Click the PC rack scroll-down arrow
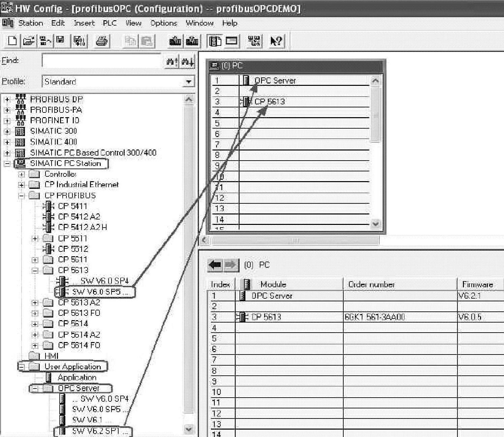504x437 pixels. click(x=375, y=224)
